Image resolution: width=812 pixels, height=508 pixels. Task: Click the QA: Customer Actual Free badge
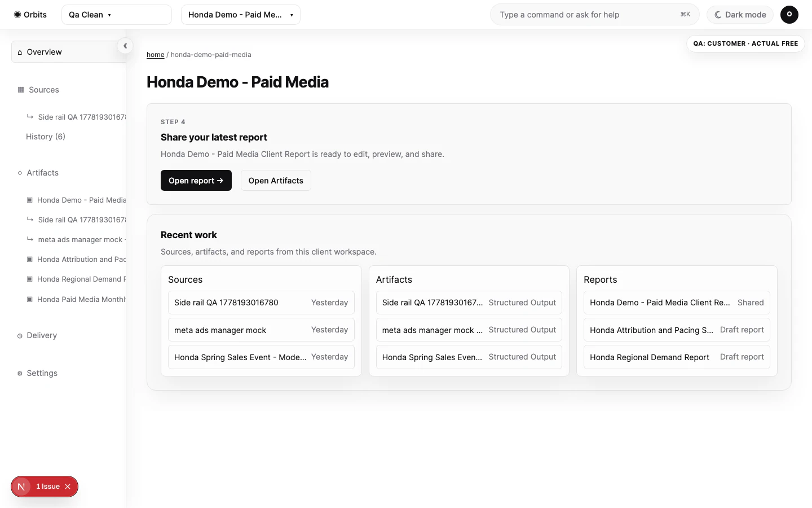745,43
